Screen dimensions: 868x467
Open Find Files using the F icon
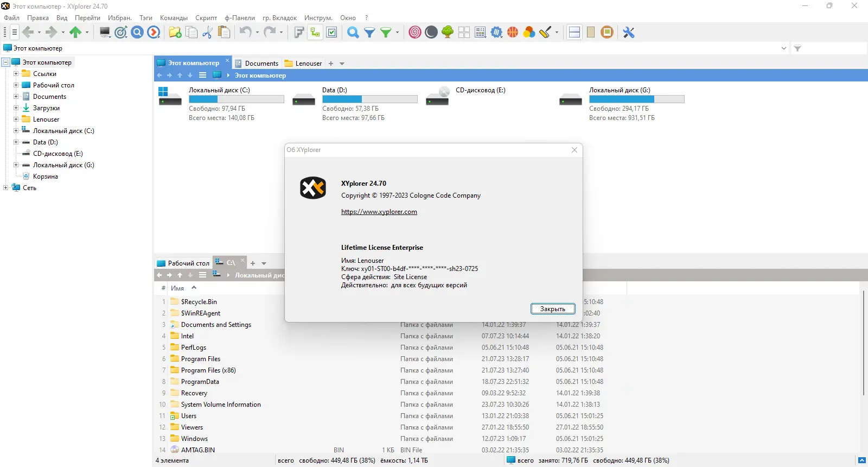coord(299,33)
